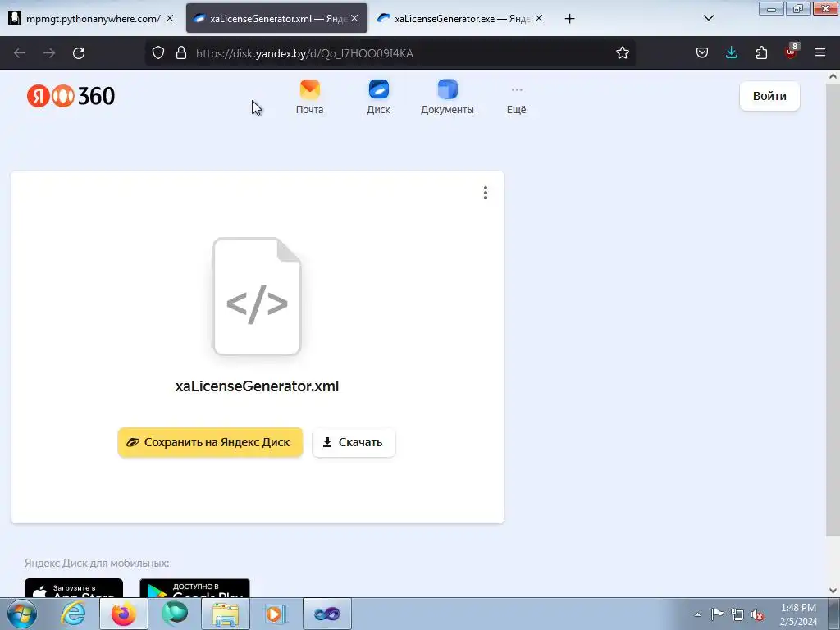Click the XML file preview thumbnail
The width and height of the screenshot is (840, 630).
(x=257, y=296)
